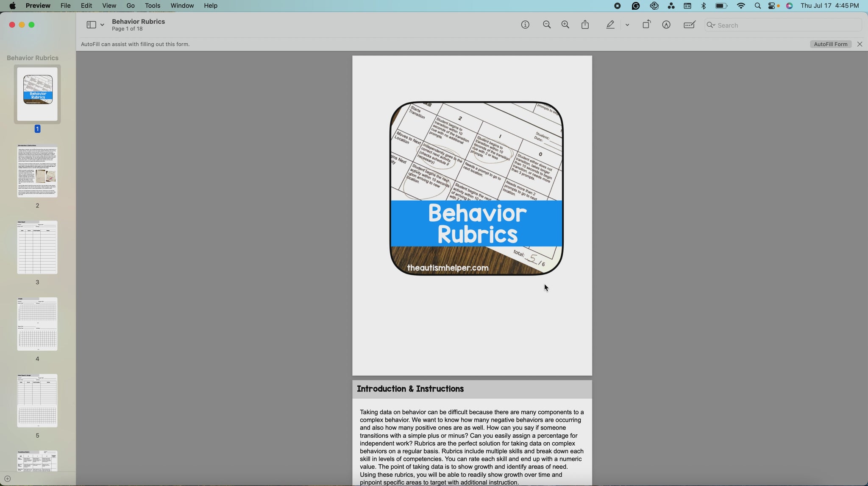Select the page 3 Data Sheet thumbnail
This screenshot has width=868, height=486.
37,247
